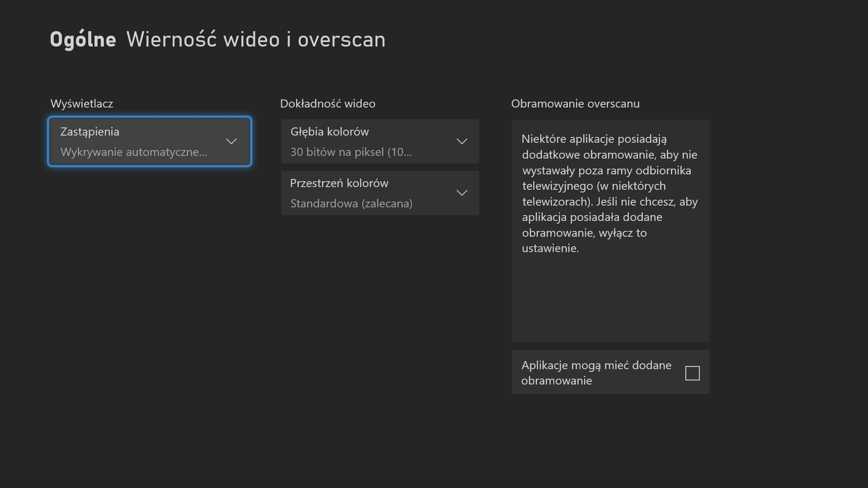Click the Głębia kolorów chevron arrow

coord(462,141)
